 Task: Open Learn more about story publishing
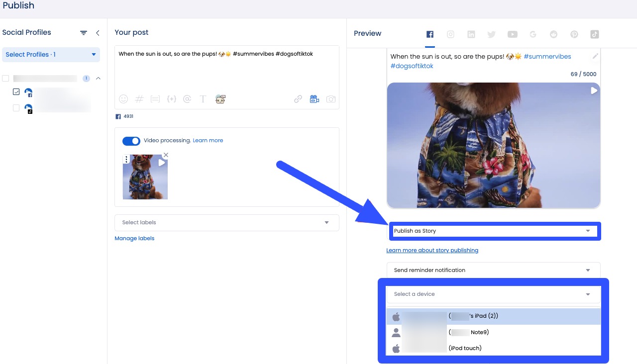click(x=432, y=250)
